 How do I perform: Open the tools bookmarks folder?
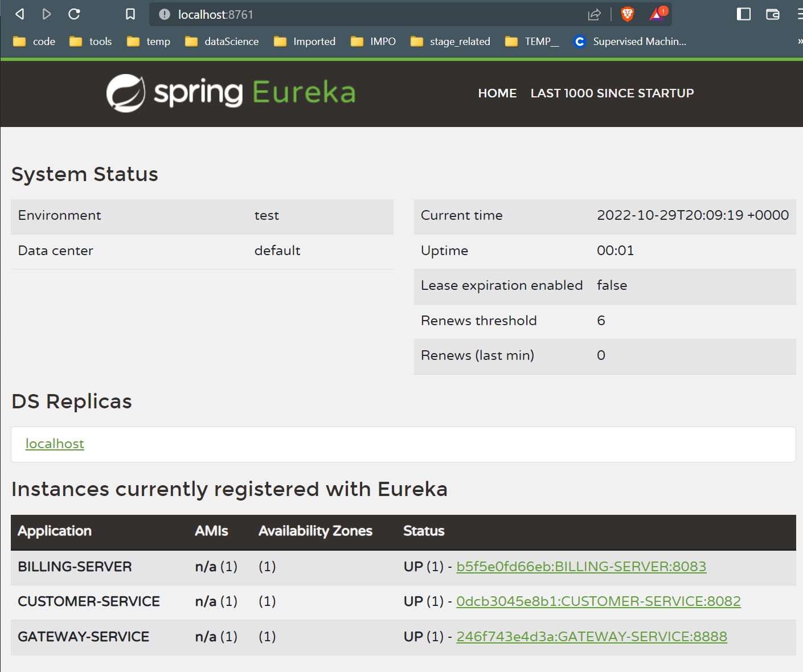(91, 42)
